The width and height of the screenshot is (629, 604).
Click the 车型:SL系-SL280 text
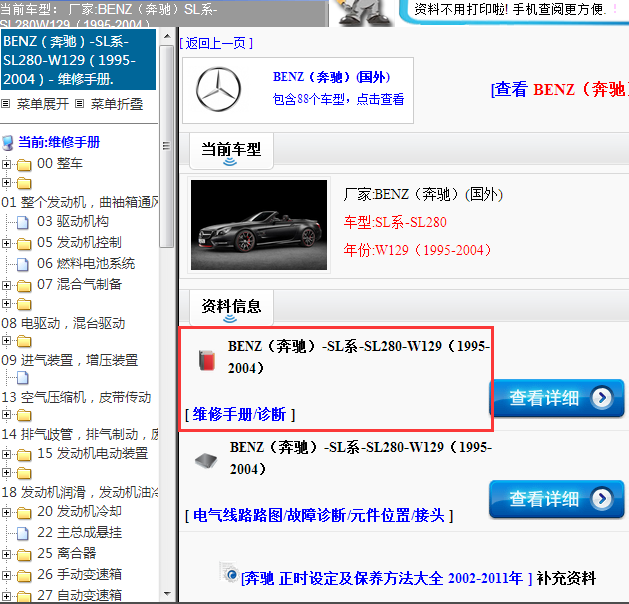point(395,222)
